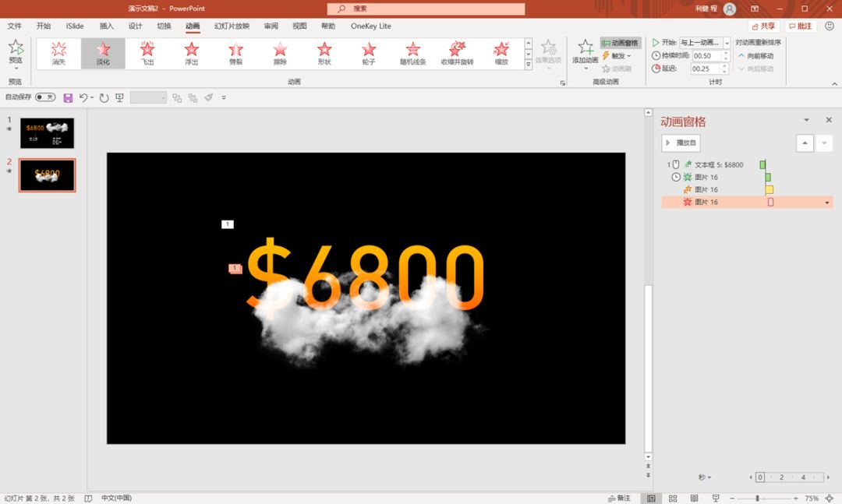The width and height of the screenshot is (842, 504).
Task: Click the 批注 (Comments) button
Action: [800, 26]
